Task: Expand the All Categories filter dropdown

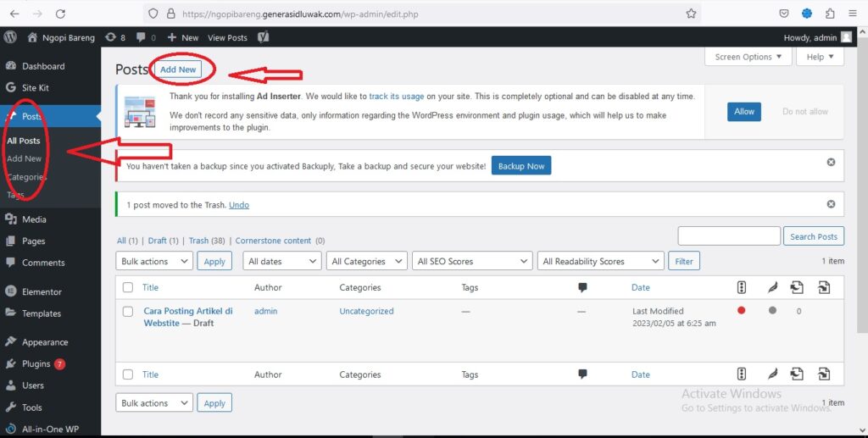Action: point(367,262)
